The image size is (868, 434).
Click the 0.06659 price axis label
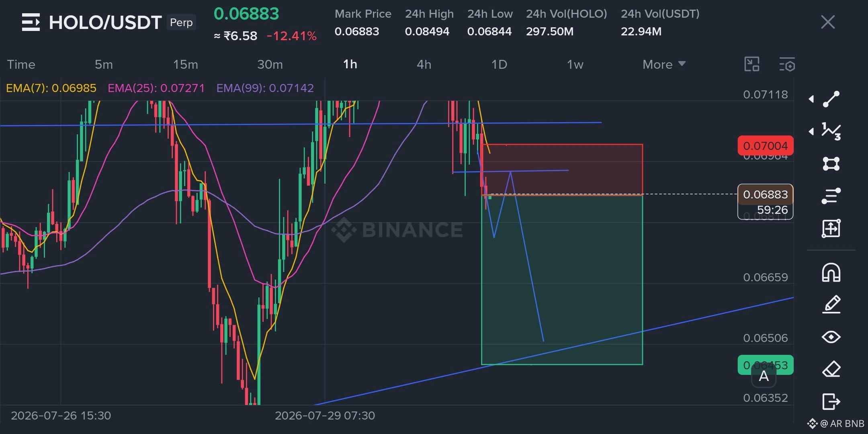tap(766, 277)
